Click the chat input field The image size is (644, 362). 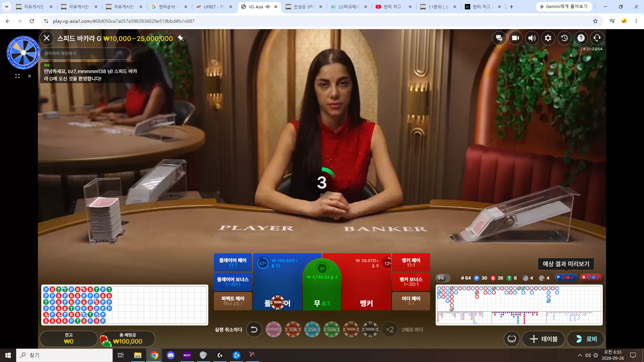point(85,54)
